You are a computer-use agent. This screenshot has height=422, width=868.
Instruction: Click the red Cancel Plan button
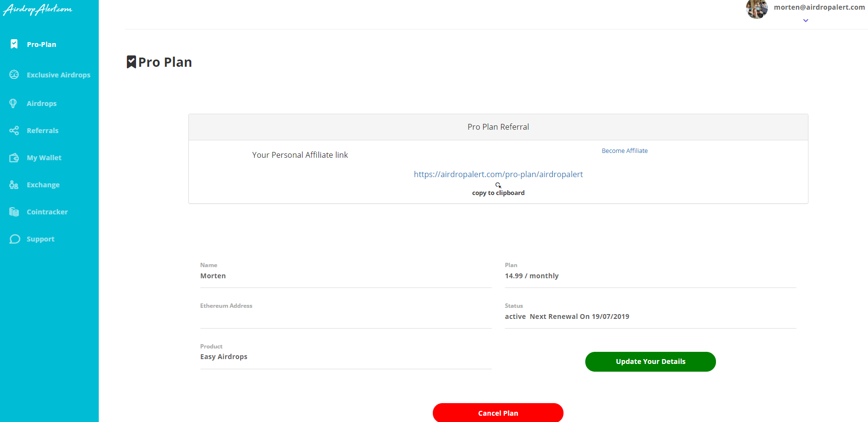coord(498,413)
